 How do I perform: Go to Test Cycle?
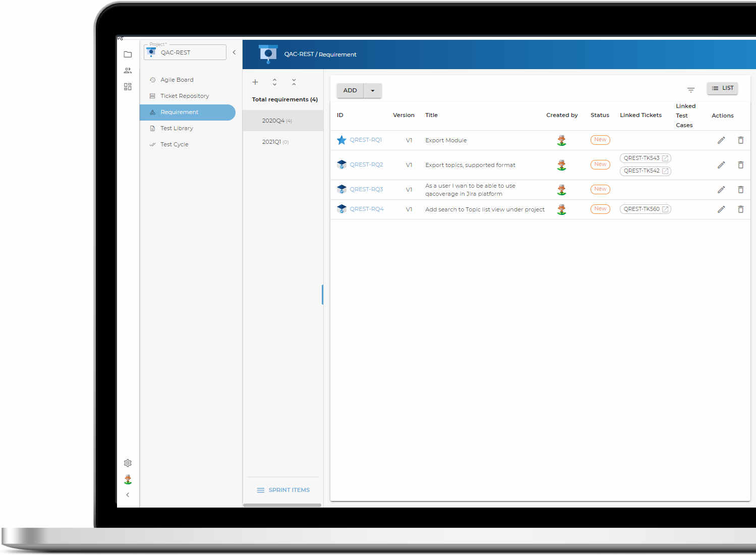[x=174, y=144]
